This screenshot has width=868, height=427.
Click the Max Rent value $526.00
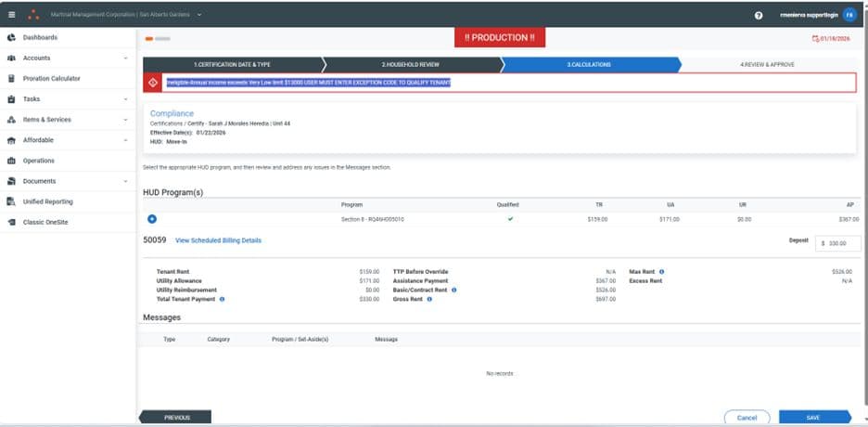[x=842, y=272]
